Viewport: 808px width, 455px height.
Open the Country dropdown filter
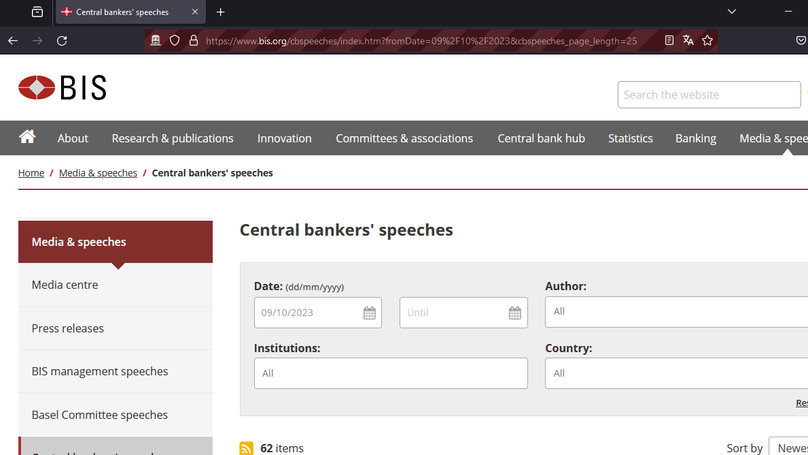coord(676,373)
